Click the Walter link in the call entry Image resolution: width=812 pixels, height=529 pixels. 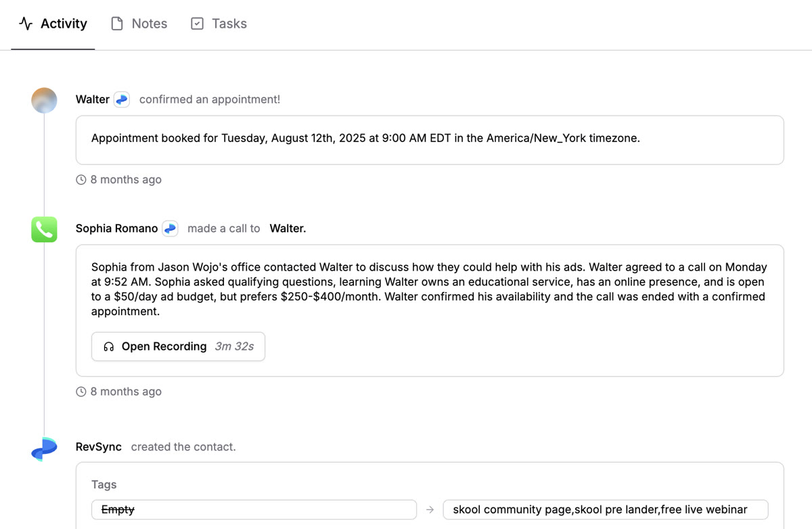(x=287, y=228)
